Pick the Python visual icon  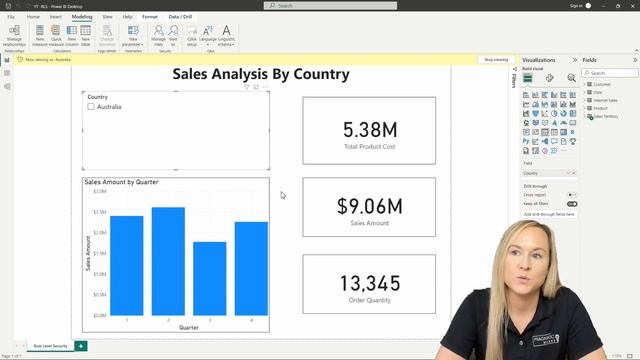point(526,141)
